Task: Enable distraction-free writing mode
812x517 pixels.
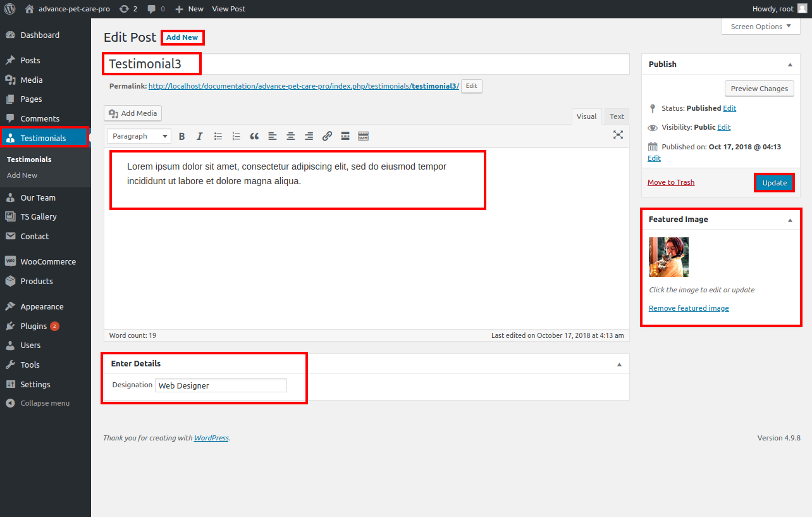Action: tap(618, 135)
